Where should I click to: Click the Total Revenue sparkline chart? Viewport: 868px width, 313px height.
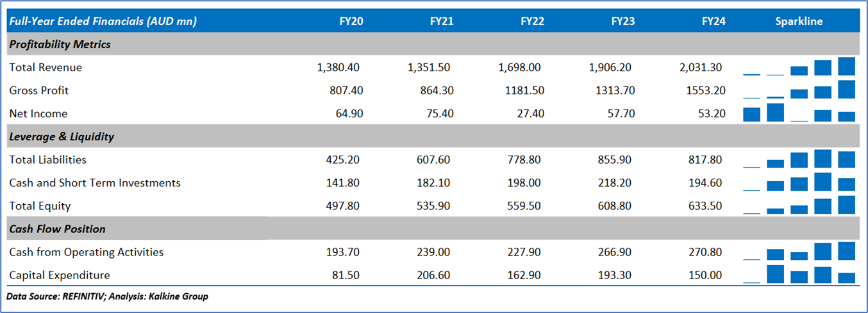pyautogui.click(x=799, y=67)
